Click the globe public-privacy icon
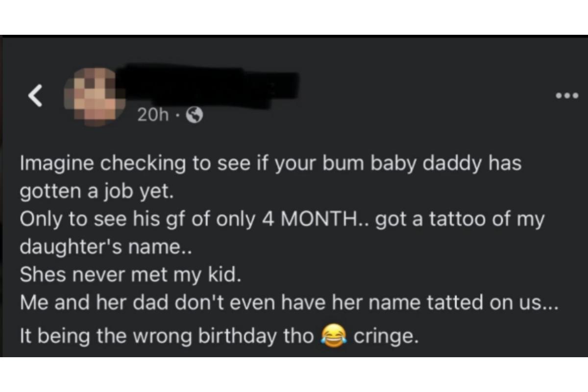 click(196, 115)
